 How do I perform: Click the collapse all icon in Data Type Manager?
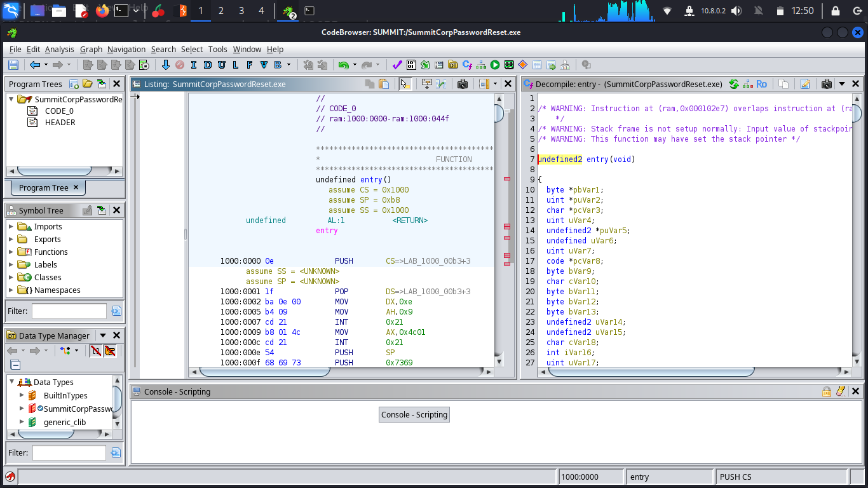15,365
